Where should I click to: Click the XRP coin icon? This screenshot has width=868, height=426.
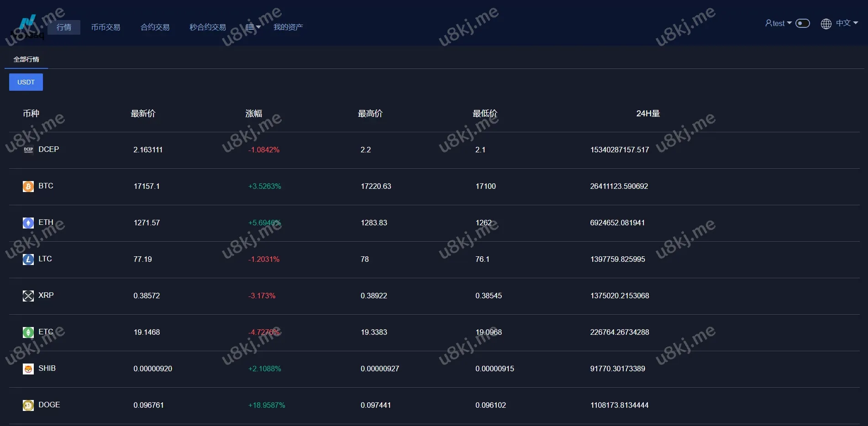pos(28,296)
